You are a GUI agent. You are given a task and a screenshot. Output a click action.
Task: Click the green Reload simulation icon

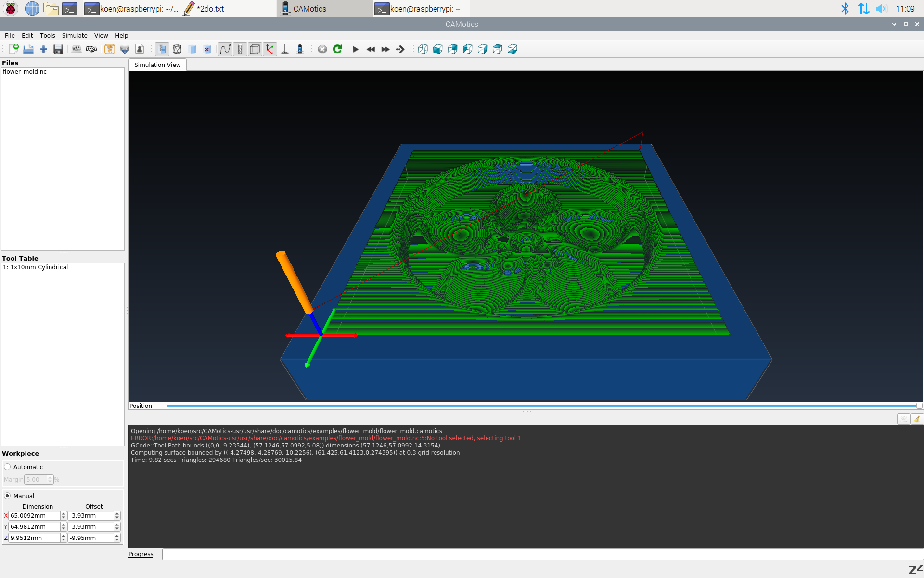(337, 49)
